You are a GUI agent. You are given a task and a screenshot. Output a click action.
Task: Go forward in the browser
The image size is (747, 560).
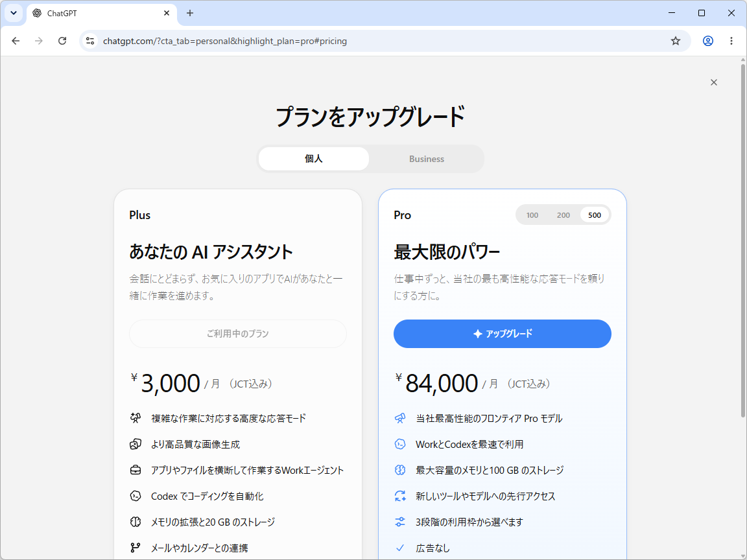point(39,41)
